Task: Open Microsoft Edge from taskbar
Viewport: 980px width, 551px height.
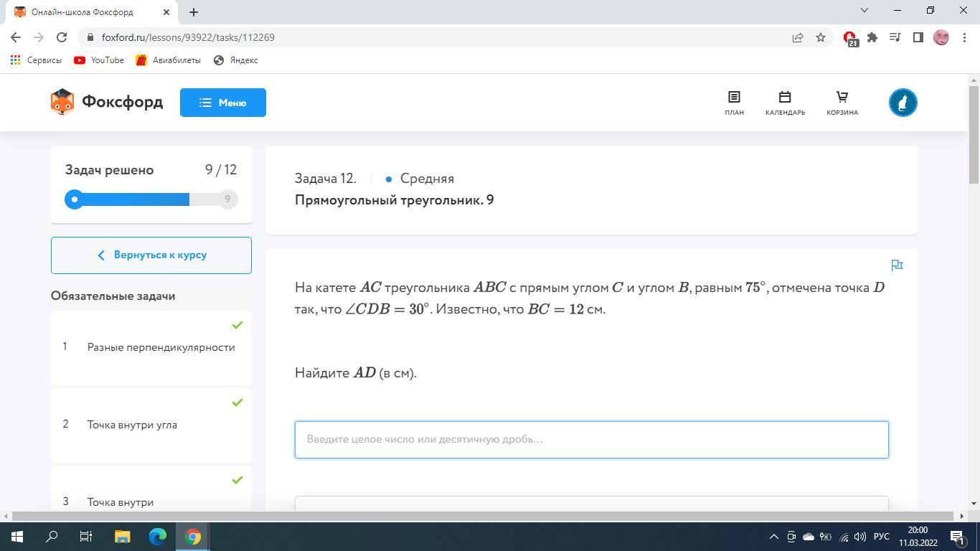Action: pyautogui.click(x=158, y=537)
